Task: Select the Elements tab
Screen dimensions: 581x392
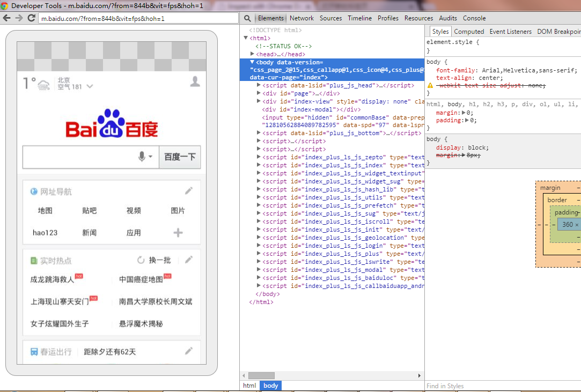Action: pos(271,18)
